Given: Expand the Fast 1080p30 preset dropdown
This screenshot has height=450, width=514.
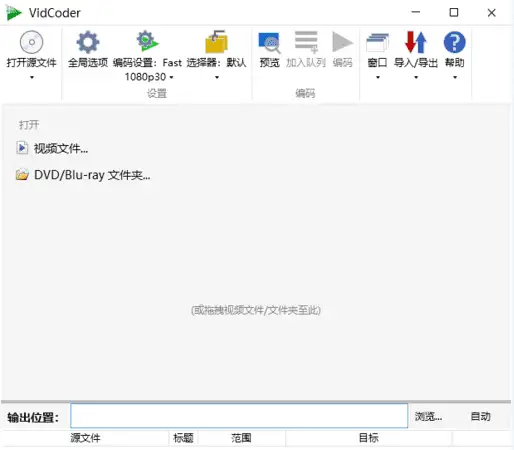Looking at the screenshot, I should (x=171, y=77).
